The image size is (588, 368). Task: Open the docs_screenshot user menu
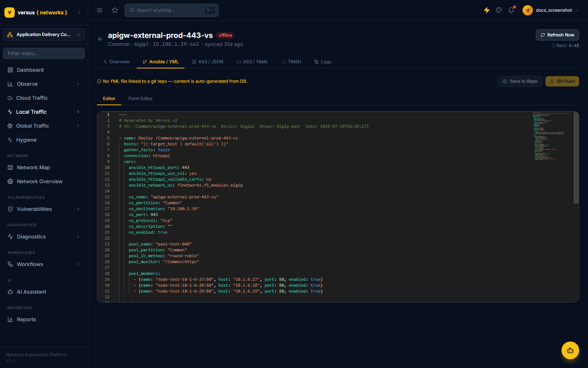pos(551,10)
